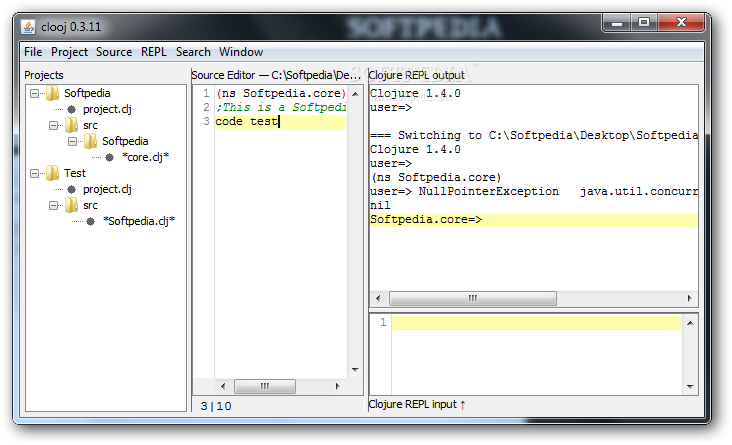Viewport: 732px width, 445px height.
Task: Click the Test project folder icon
Action: pos(53,173)
